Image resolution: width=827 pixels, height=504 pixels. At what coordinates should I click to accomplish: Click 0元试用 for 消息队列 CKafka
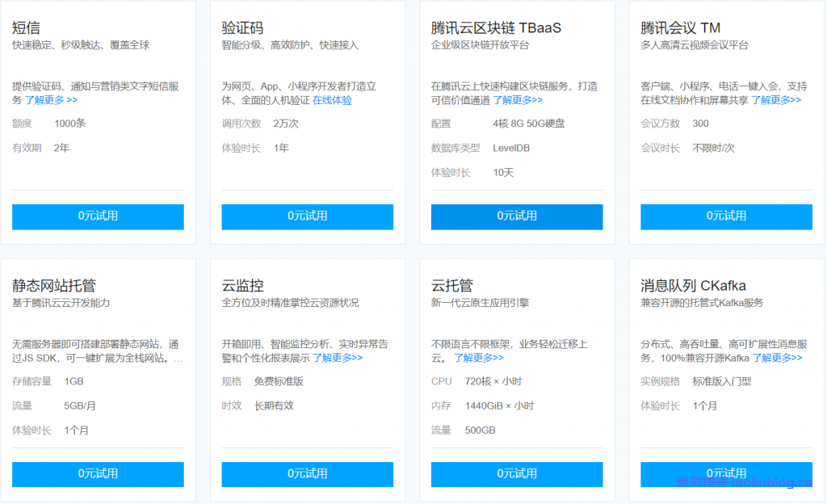pos(726,474)
